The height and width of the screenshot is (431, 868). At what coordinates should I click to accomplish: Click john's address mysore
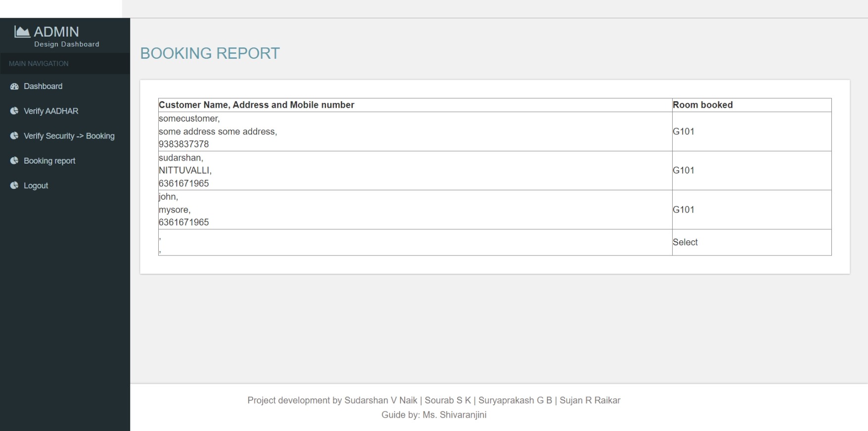pos(175,210)
